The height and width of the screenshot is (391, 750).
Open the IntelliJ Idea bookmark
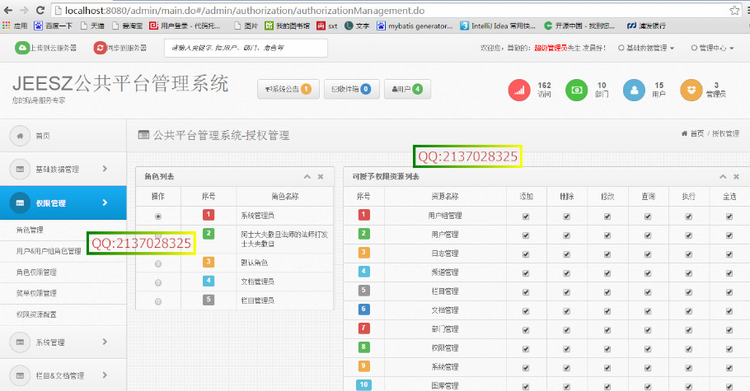(497, 25)
